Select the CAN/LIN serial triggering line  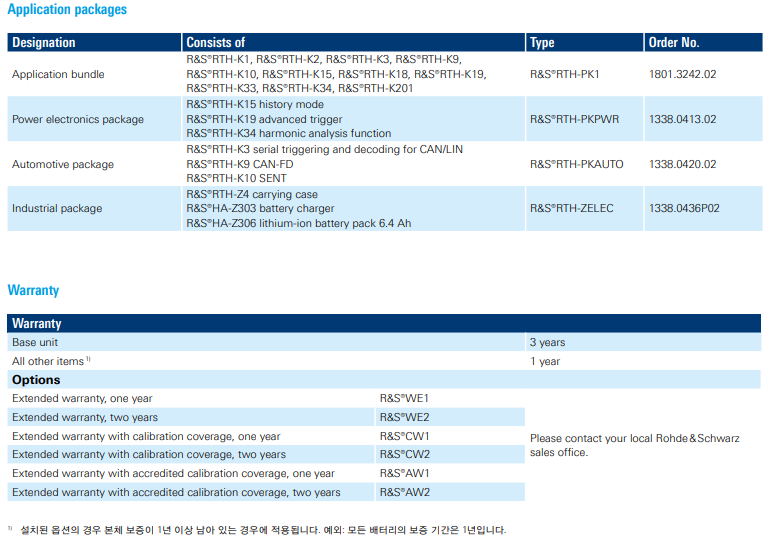(x=324, y=149)
